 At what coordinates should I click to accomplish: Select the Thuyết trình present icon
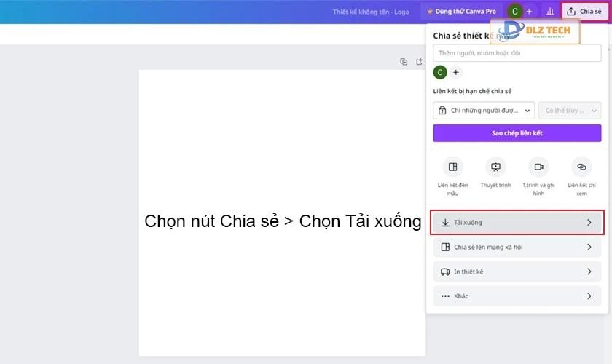pyautogui.click(x=495, y=167)
